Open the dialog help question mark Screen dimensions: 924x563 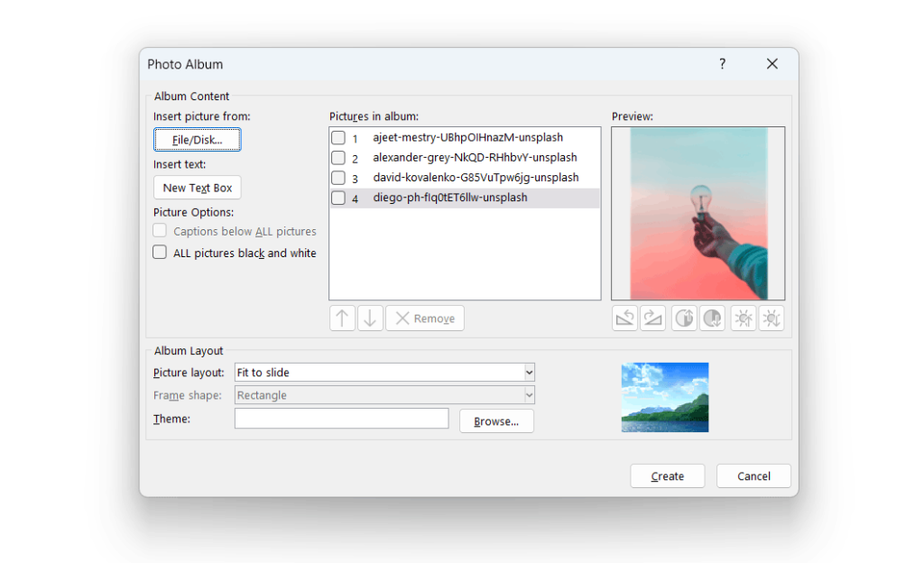pyautogui.click(x=722, y=63)
